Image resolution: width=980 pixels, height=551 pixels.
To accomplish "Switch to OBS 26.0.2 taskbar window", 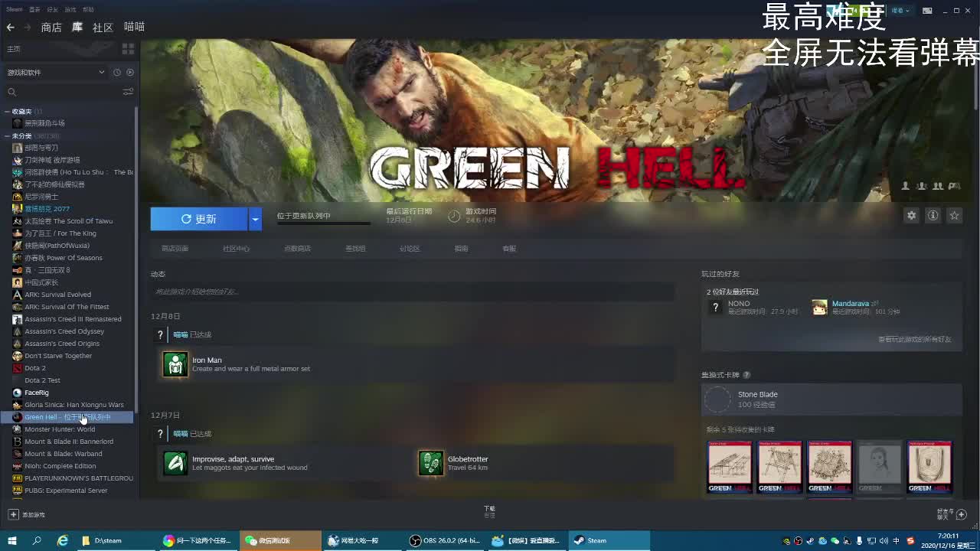I will [x=446, y=540].
